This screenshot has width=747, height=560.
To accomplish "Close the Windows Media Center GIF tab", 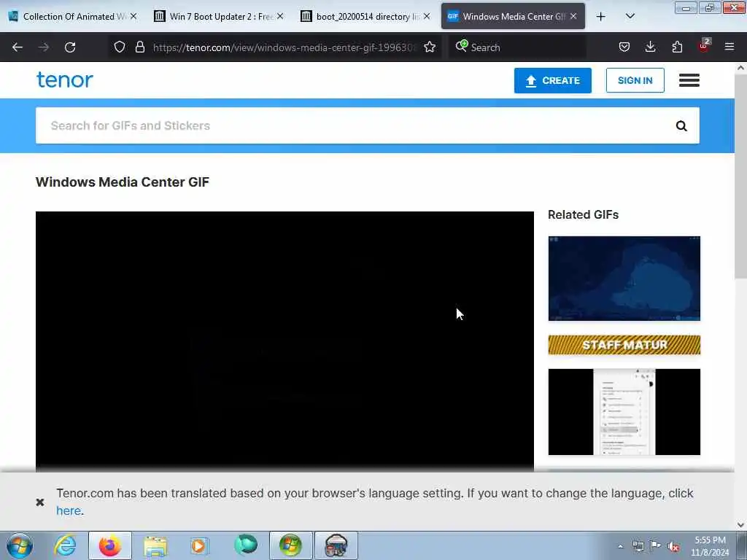I will coord(573,16).
